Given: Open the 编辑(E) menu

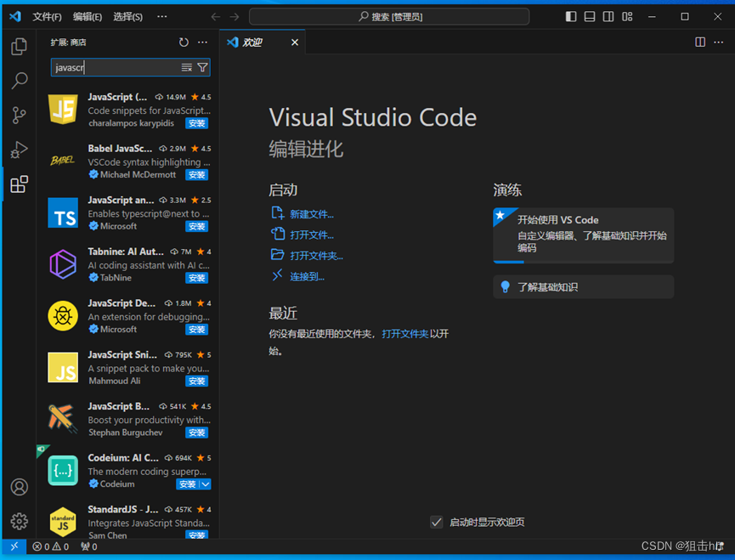Looking at the screenshot, I should pos(88,17).
